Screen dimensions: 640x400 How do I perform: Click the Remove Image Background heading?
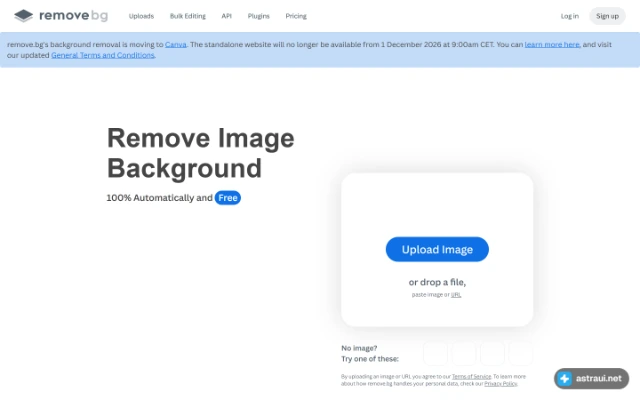coord(200,153)
